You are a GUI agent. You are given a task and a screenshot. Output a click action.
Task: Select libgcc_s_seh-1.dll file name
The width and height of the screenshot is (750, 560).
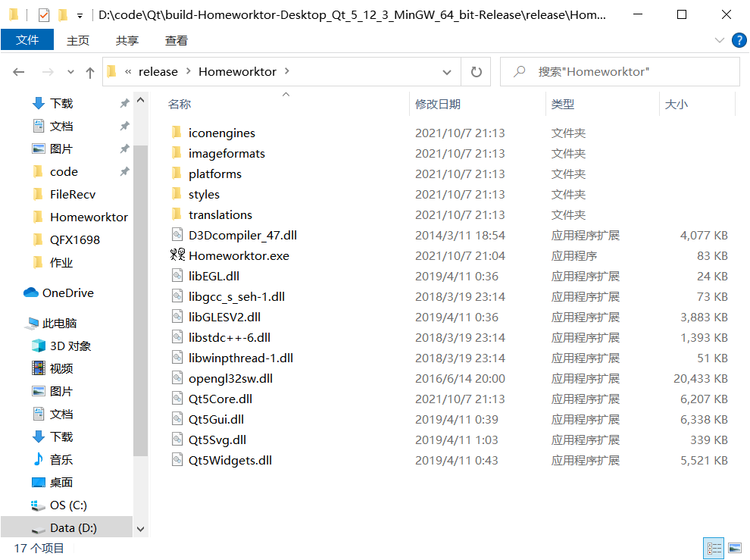coord(237,297)
